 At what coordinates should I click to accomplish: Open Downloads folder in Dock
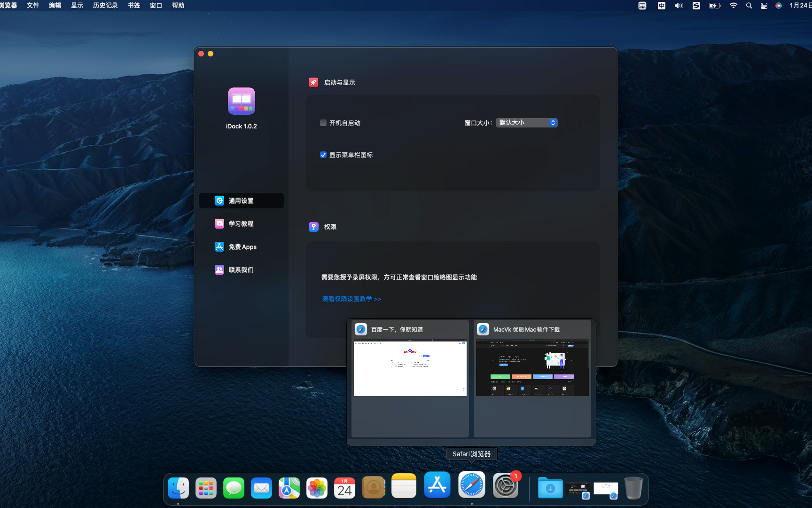coord(550,488)
